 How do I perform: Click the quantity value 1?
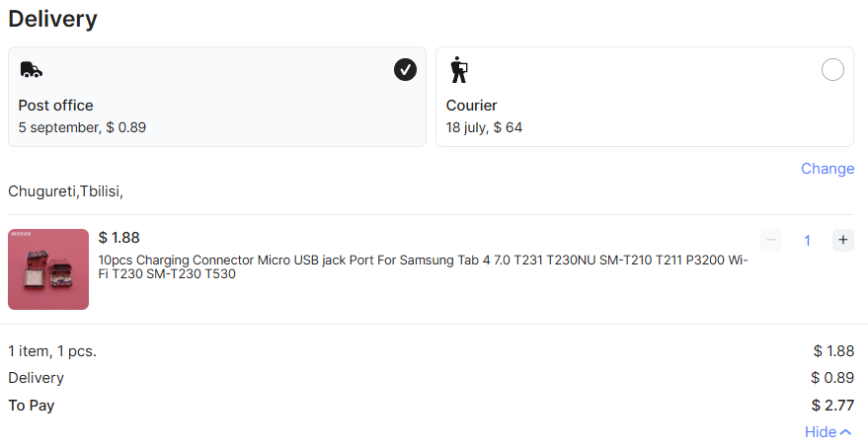[807, 241]
